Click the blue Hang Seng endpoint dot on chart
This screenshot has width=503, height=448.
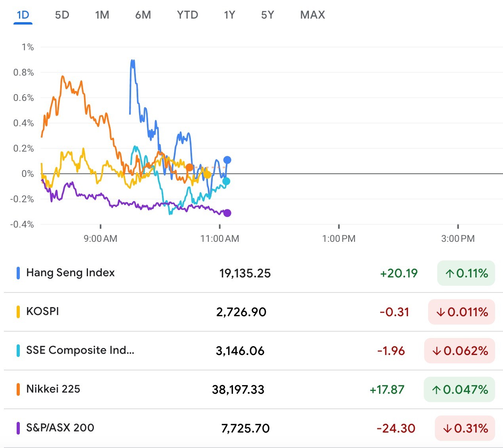pos(227,160)
